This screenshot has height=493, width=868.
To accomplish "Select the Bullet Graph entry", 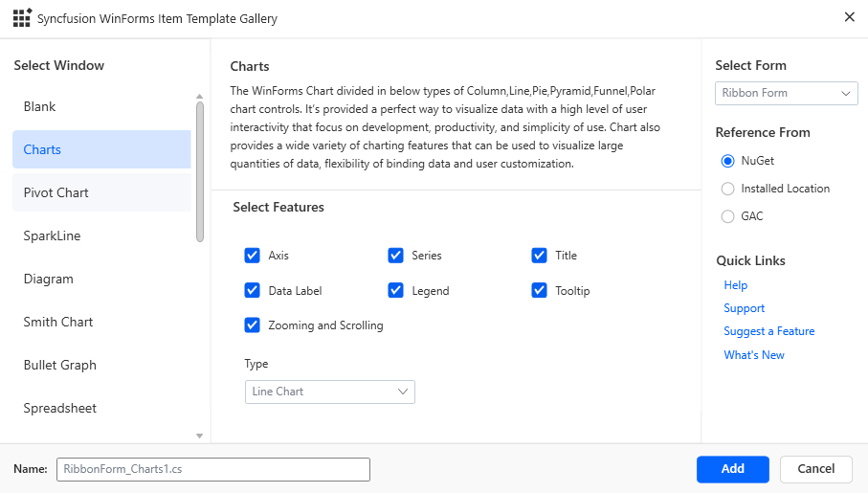I will point(101,365).
